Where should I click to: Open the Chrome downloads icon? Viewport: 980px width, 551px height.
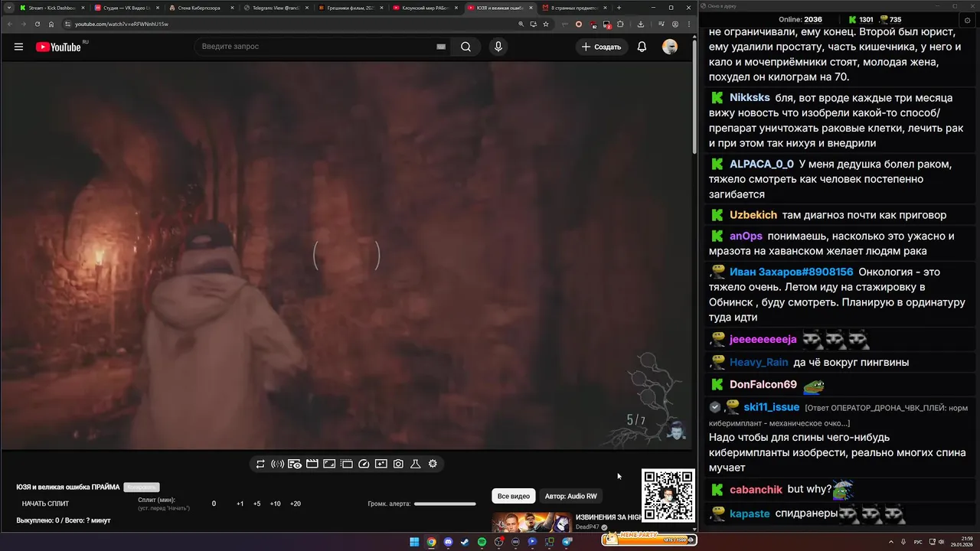pos(641,24)
